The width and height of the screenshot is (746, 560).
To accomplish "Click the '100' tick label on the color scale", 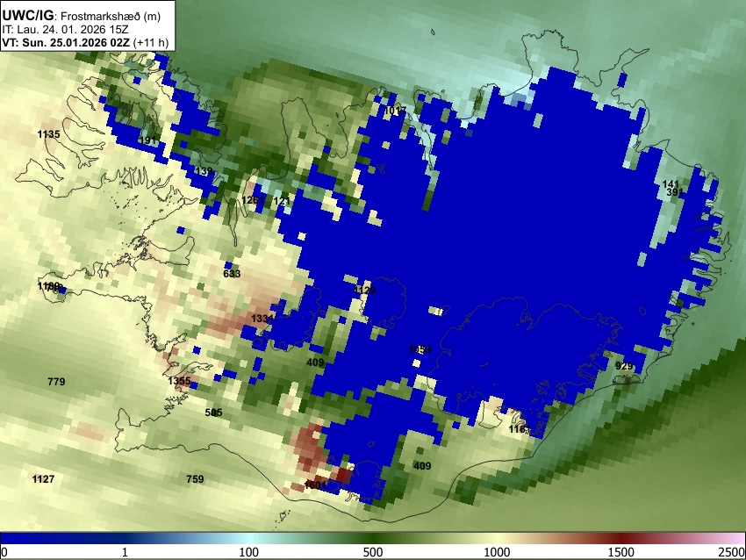I will [x=249, y=552].
